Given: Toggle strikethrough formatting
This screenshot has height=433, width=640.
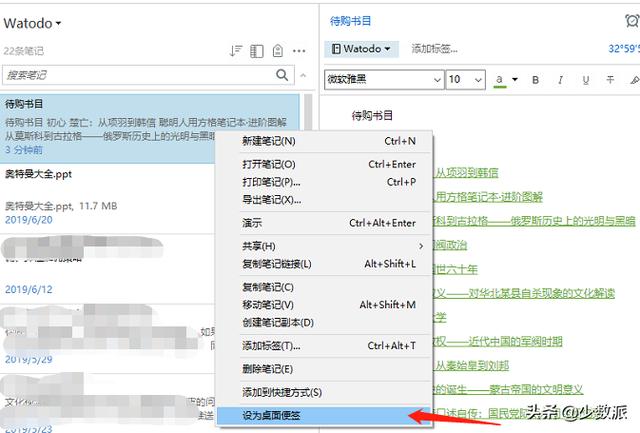Looking at the screenshot, I should coord(610,80).
